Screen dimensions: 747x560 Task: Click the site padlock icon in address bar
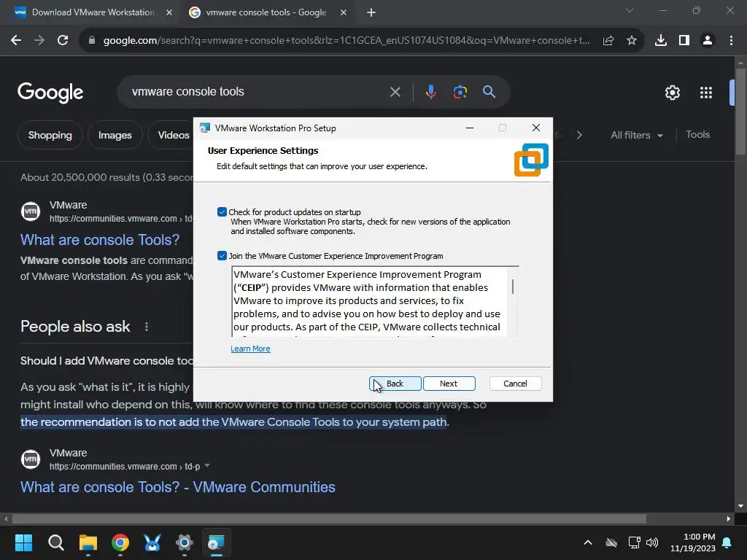click(92, 41)
